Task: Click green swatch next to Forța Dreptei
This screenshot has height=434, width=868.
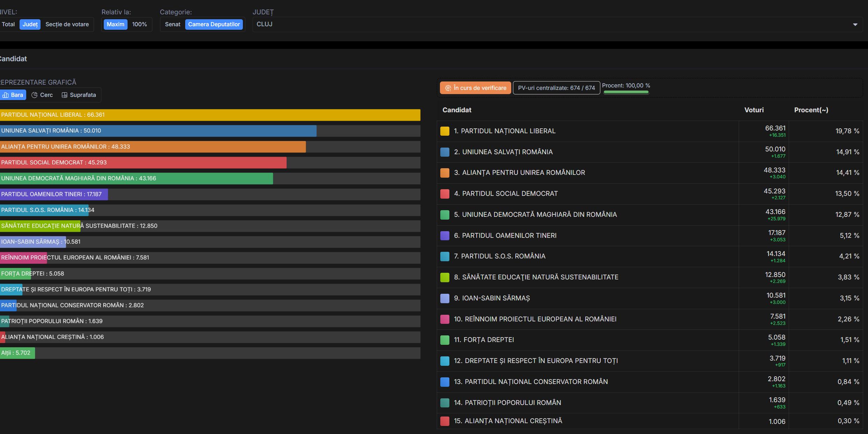Action: click(444, 340)
